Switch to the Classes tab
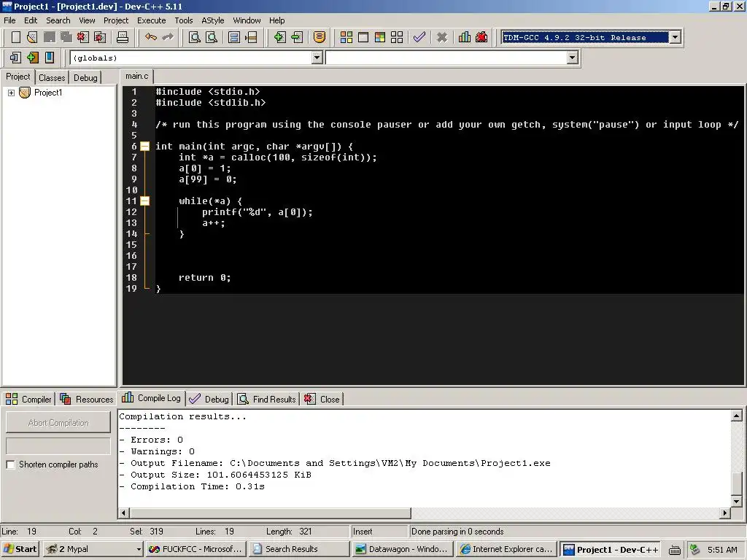The height and width of the screenshot is (560, 747). [x=52, y=77]
